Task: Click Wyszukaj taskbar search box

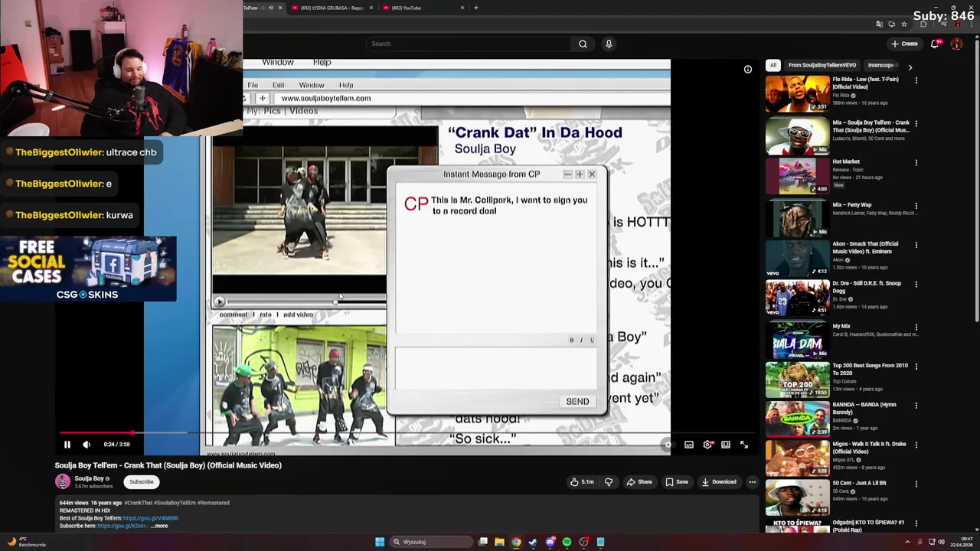Action: [430, 542]
